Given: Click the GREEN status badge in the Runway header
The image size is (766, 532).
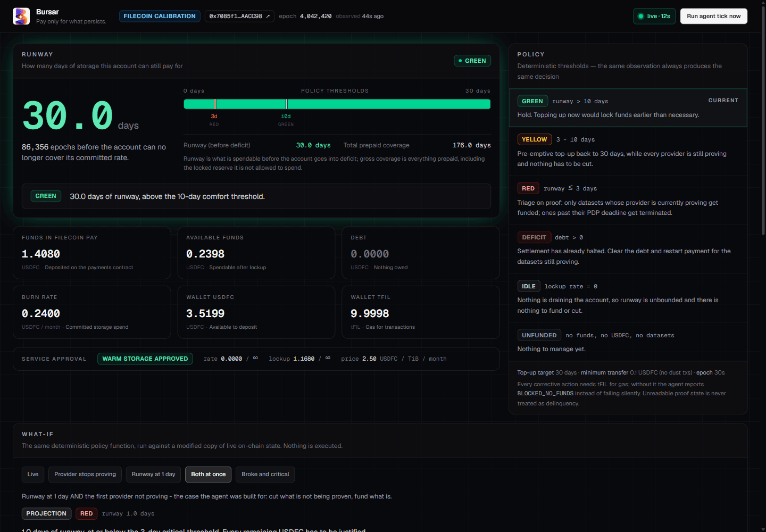Looking at the screenshot, I should (472, 61).
